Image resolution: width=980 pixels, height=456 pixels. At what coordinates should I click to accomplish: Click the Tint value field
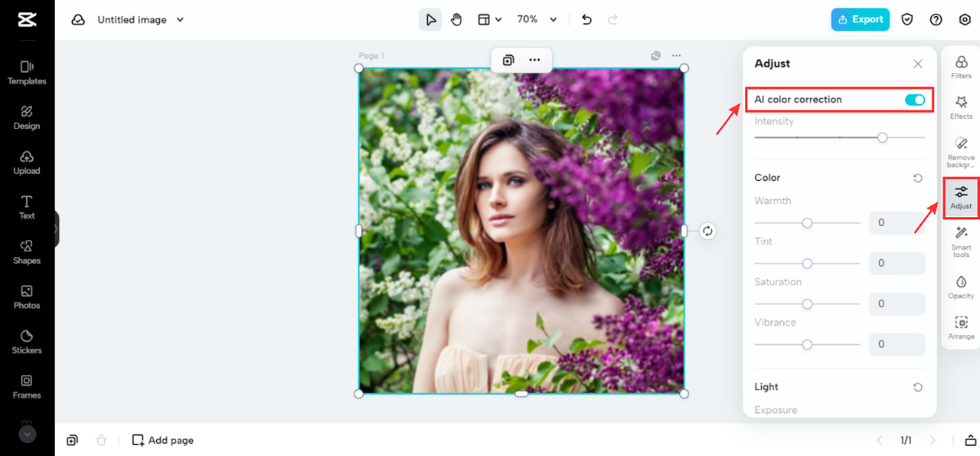(897, 263)
